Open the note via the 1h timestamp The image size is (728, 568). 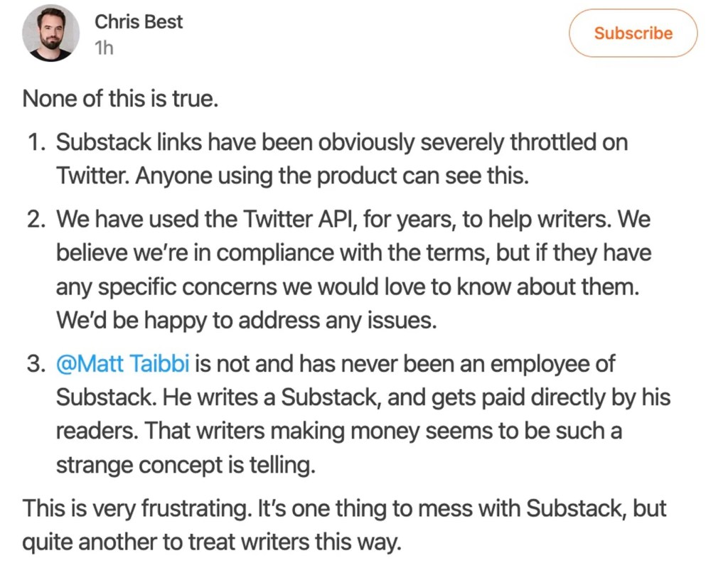pos(104,49)
